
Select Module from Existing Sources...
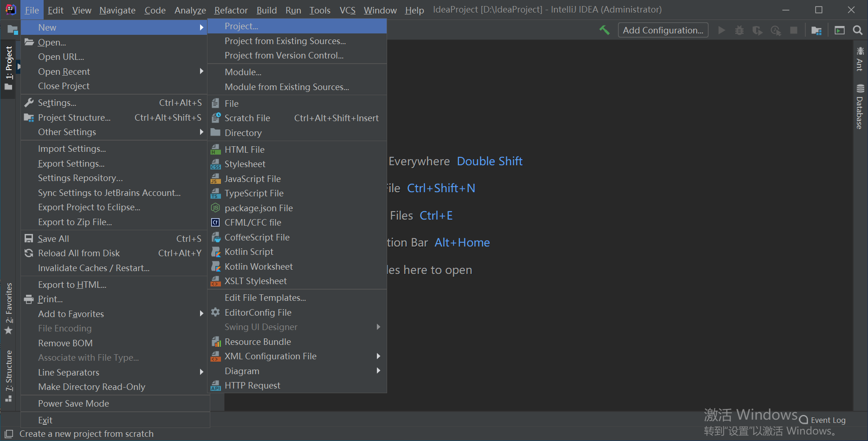tap(297, 87)
